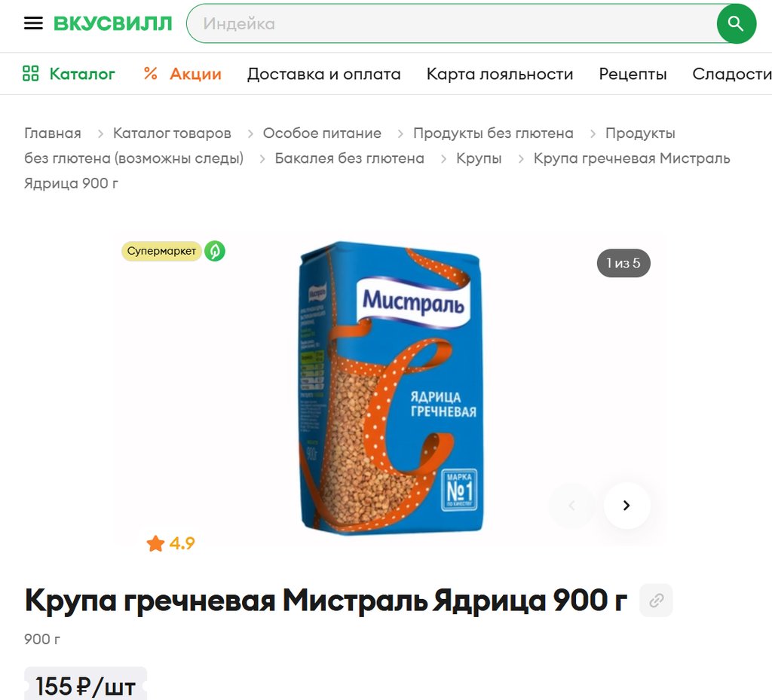The image size is (772, 700).
Task: Go to Главная breadcrumb
Action: (53, 133)
